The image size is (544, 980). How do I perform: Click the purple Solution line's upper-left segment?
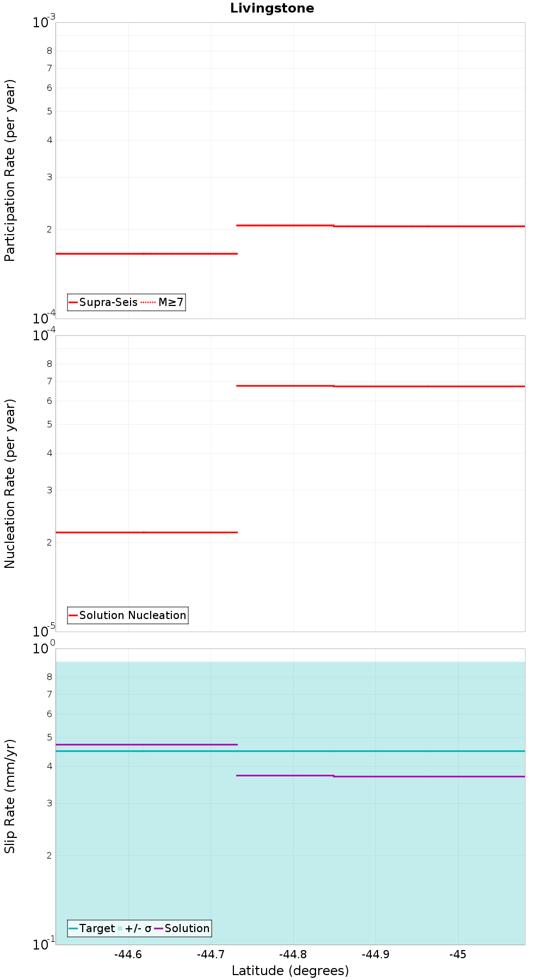147,744
